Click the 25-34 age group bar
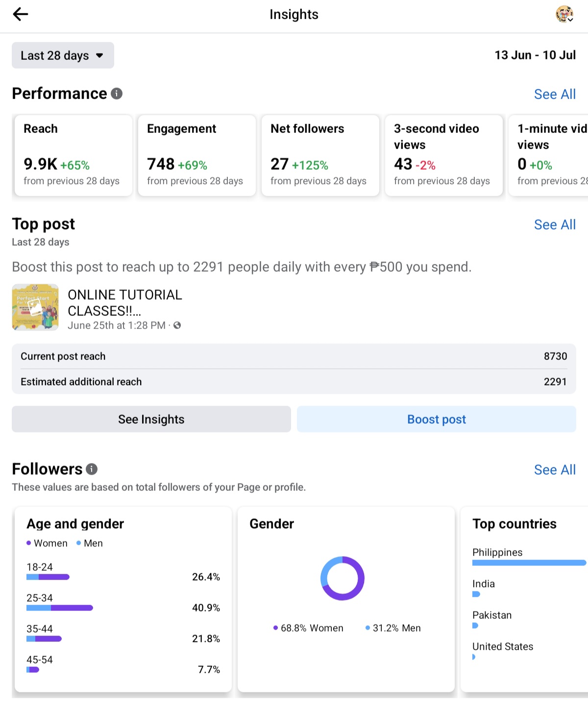Image resolution: width=588 pixels, height=709 pixels. [60, 608]
